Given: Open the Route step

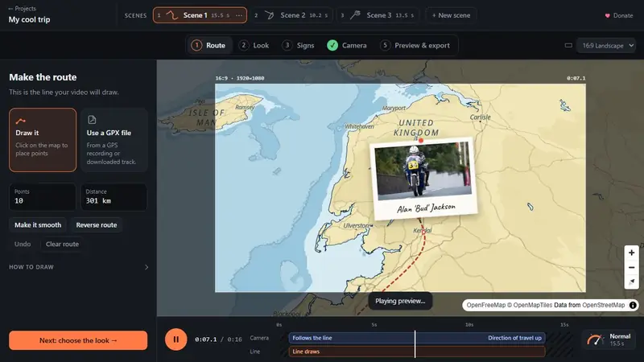Looking at the screenshot, I should [210, 45].
